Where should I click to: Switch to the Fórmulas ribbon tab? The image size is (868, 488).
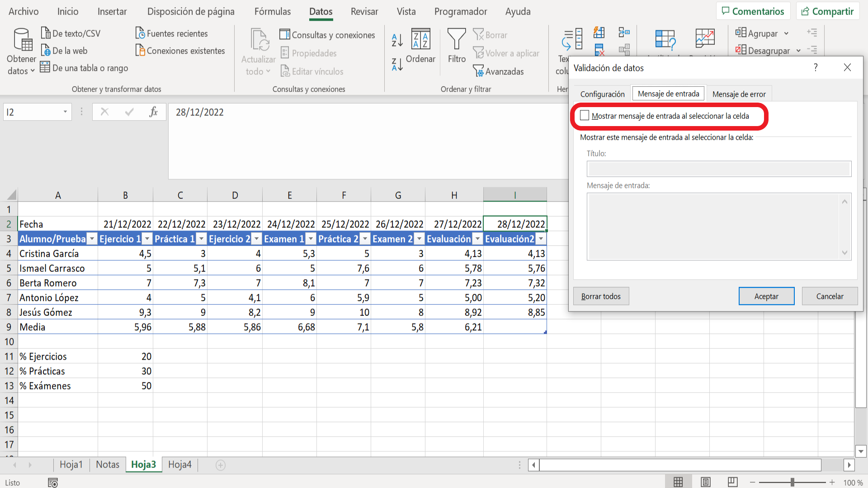tap(273, 11)
